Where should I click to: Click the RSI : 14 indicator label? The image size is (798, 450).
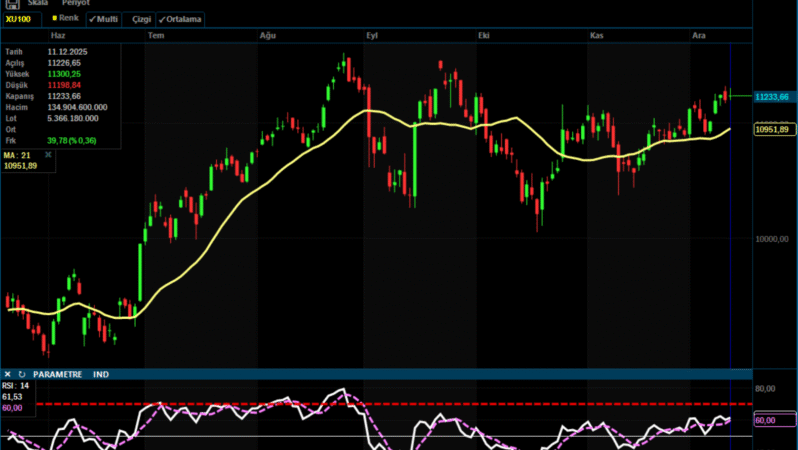click(x=16, y=385)
